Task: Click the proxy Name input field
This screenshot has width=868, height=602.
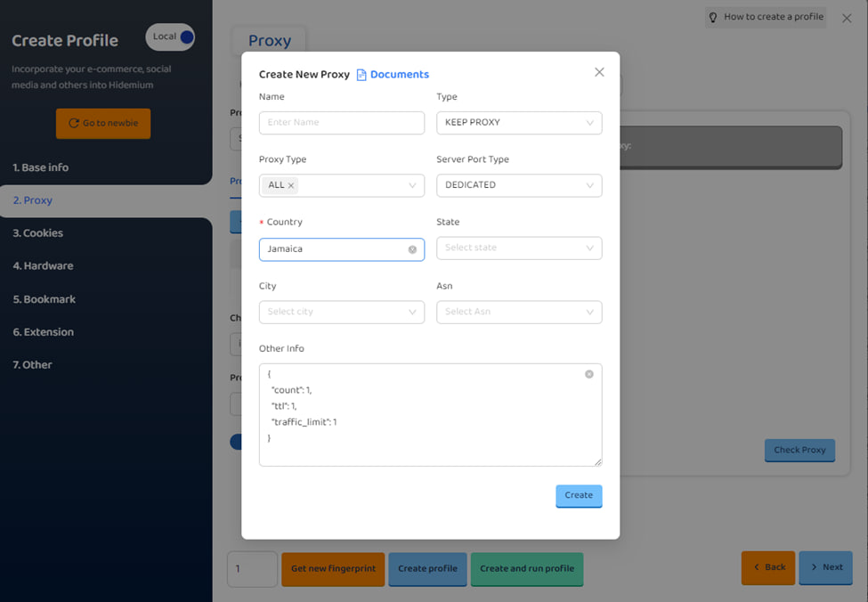Action: tap(341, 123)
